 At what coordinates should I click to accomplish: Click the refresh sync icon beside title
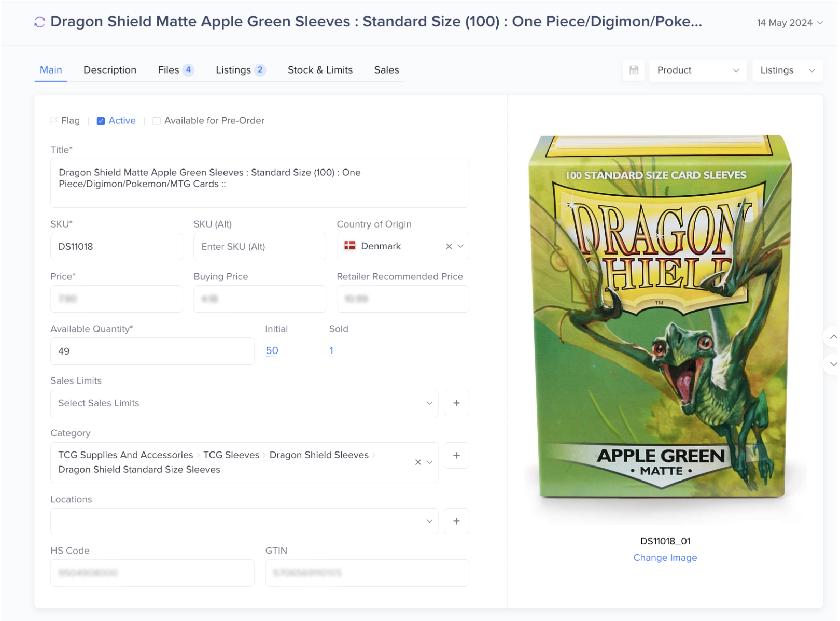point(39,22)
